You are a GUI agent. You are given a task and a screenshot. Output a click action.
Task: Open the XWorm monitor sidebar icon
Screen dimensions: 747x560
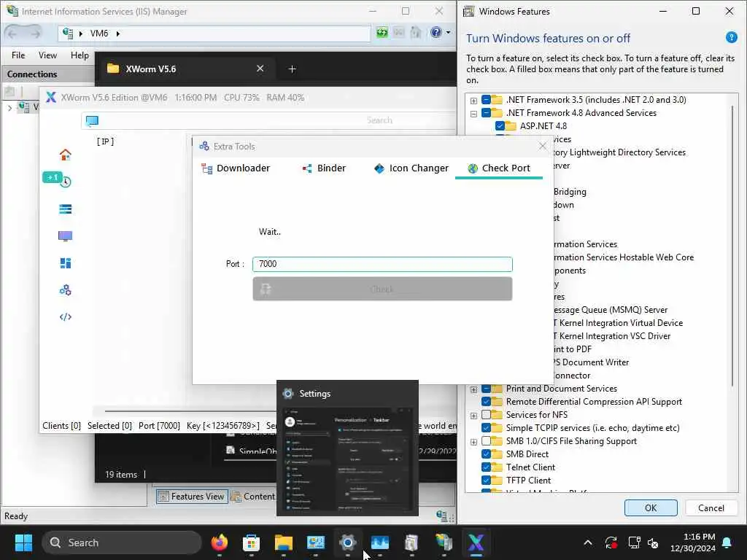coord(65,236)
